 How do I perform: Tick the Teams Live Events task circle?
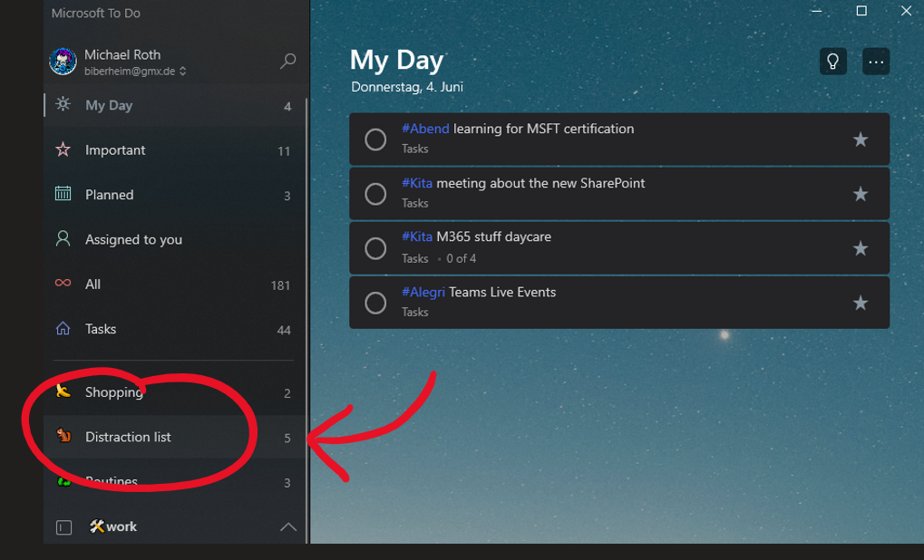click(375, 303)
